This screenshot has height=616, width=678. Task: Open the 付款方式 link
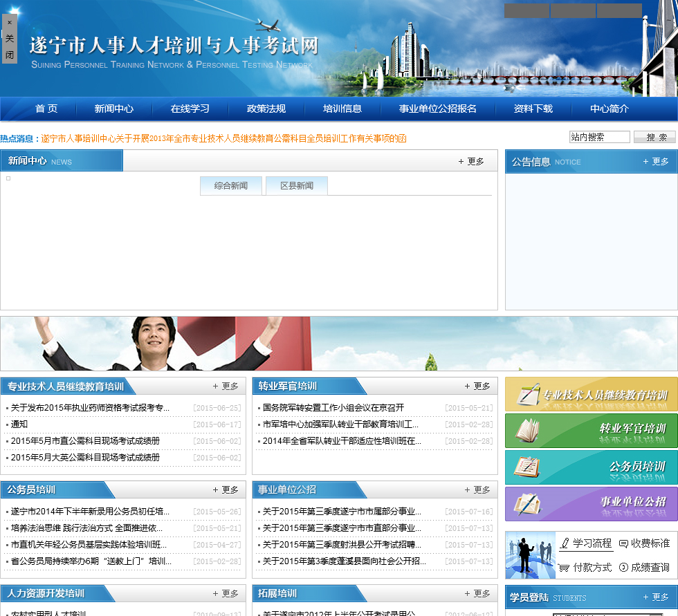[x=592, y=567]
